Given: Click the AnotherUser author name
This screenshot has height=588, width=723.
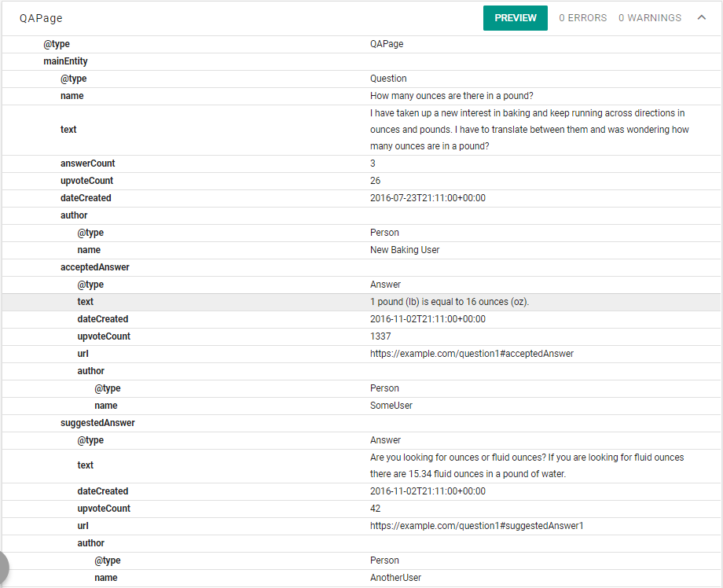Looking at the screenshot, I should [395, 578].
